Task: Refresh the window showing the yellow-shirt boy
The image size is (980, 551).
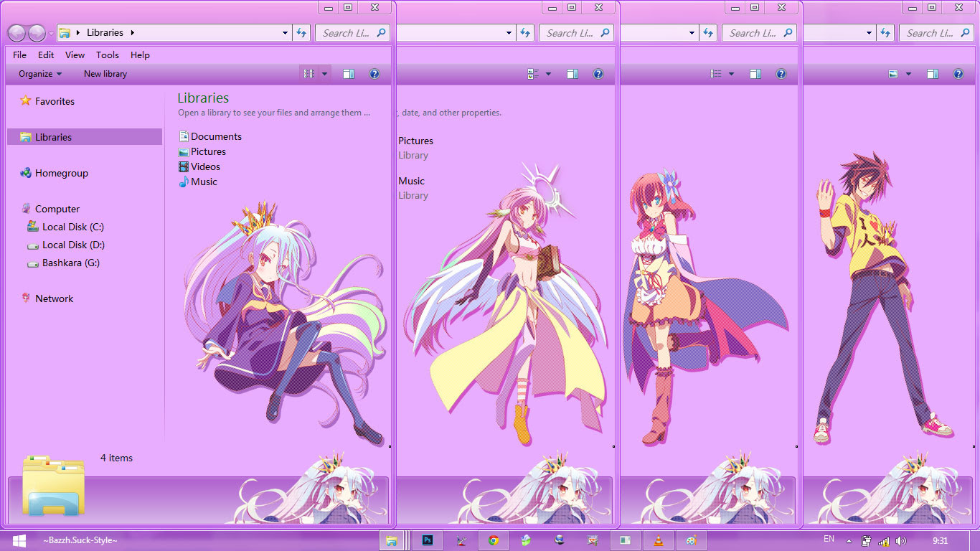Action: point(885,33)
